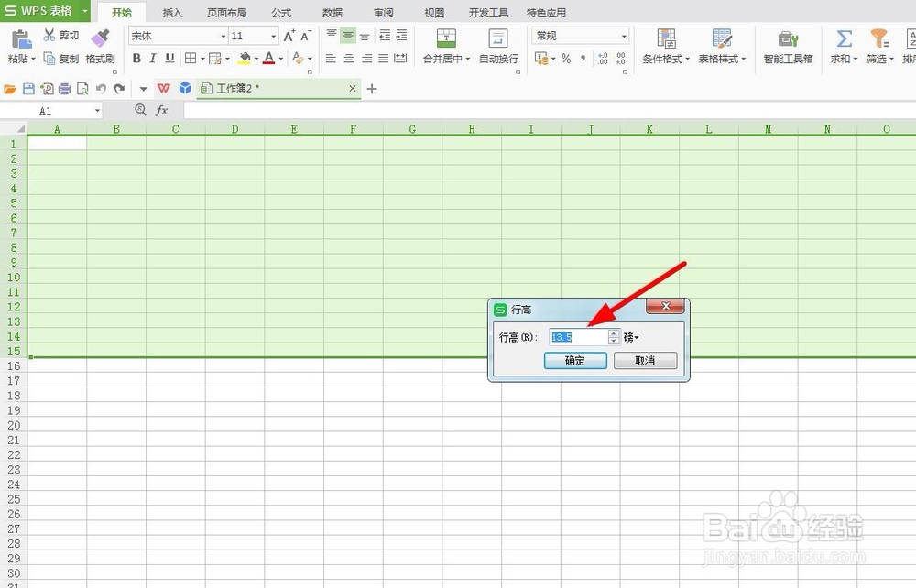Switch to the 页面布局 tab
The height and width of the screenshot is (588, 916).
point(226,12)
